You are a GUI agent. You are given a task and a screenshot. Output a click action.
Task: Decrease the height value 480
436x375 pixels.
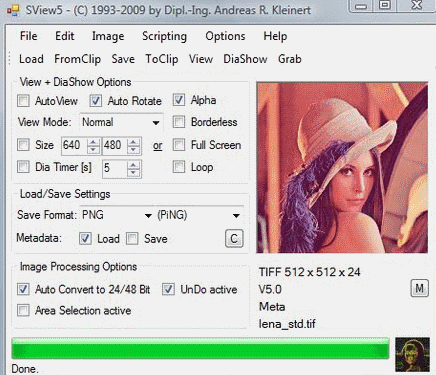pyautogui.click(x=133, y=150)
